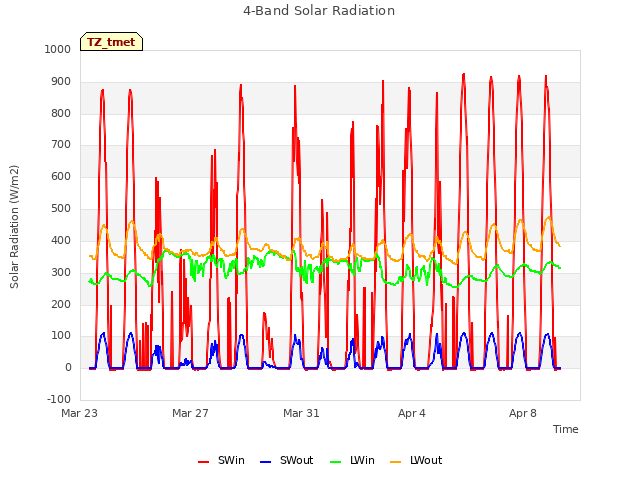Click the blue SWout legend color marker
Screen dimensions: 640x480
pos(265,462)
